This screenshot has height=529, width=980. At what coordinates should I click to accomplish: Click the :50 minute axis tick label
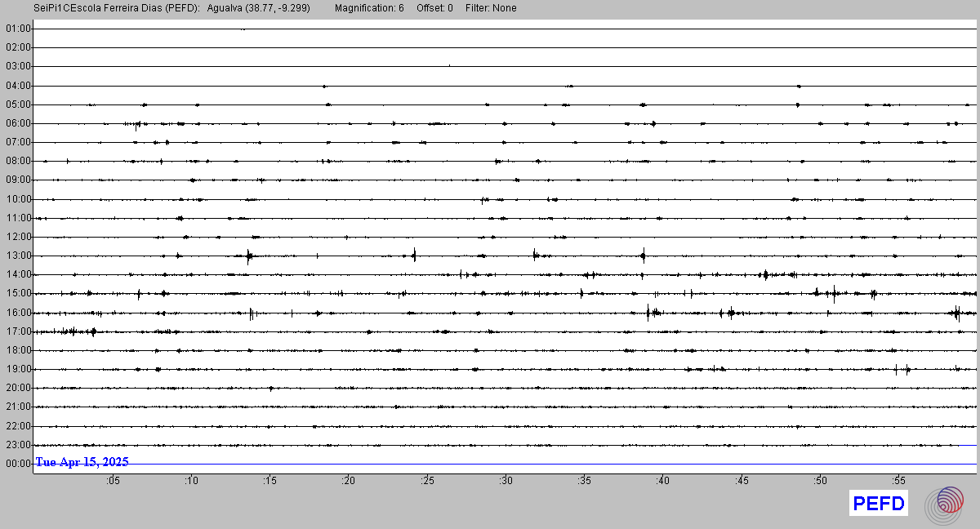pyautogui.click(x=820, y=481)
